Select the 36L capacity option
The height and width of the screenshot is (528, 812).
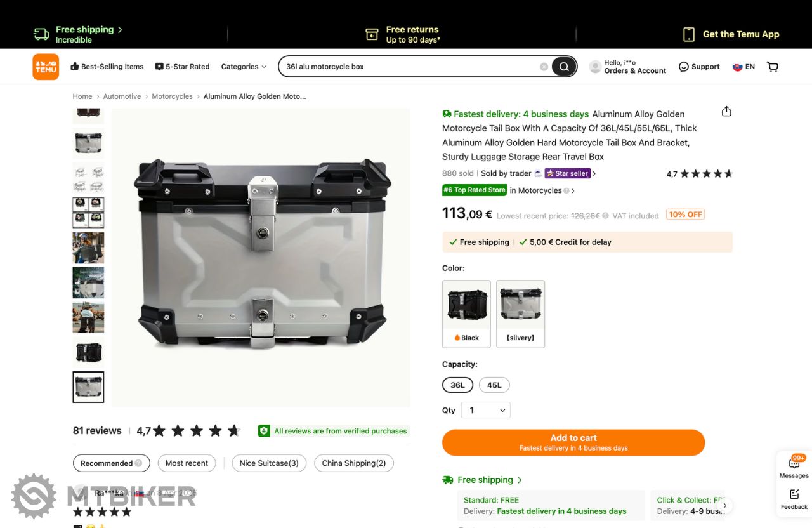click(457, 385)
